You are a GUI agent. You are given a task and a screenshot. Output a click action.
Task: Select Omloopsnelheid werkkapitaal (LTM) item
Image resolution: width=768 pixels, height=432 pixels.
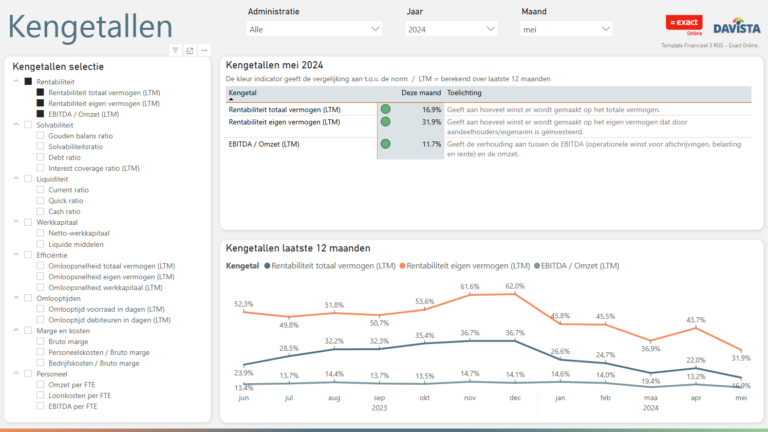[105, 288]
